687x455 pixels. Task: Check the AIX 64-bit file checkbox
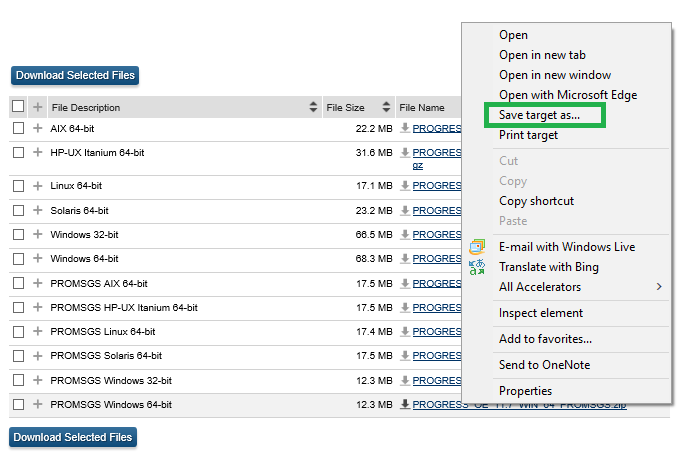point(18,128)
